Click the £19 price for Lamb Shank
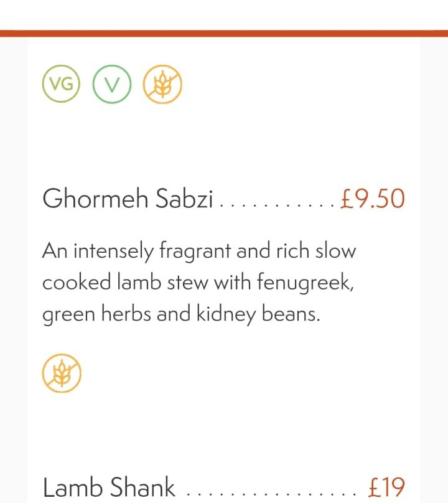448x503 pixels. (386, 487)
